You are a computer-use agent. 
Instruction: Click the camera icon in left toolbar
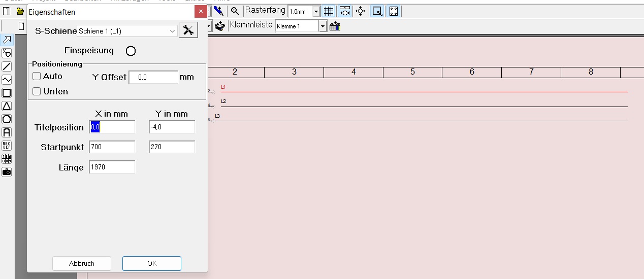[7, 172]
